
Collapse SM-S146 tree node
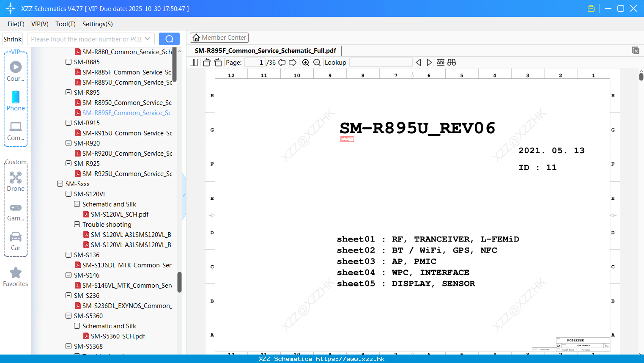[x=69, y=275]
